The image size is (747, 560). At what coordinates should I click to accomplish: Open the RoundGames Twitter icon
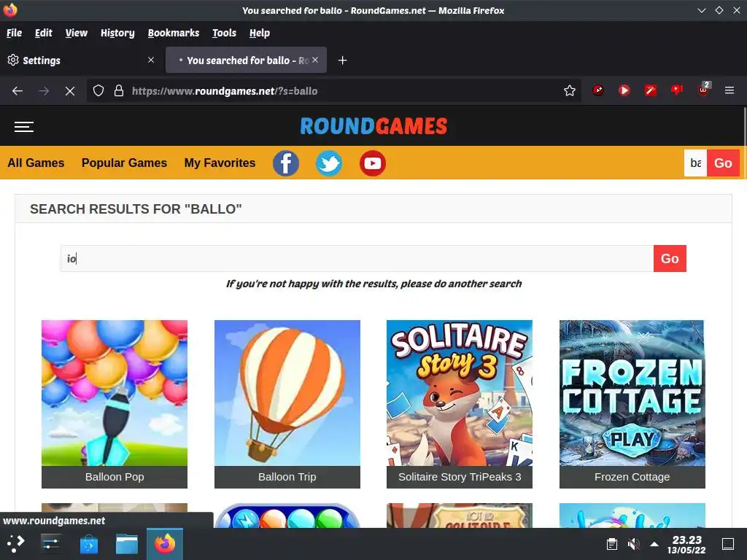click(329, 163)
